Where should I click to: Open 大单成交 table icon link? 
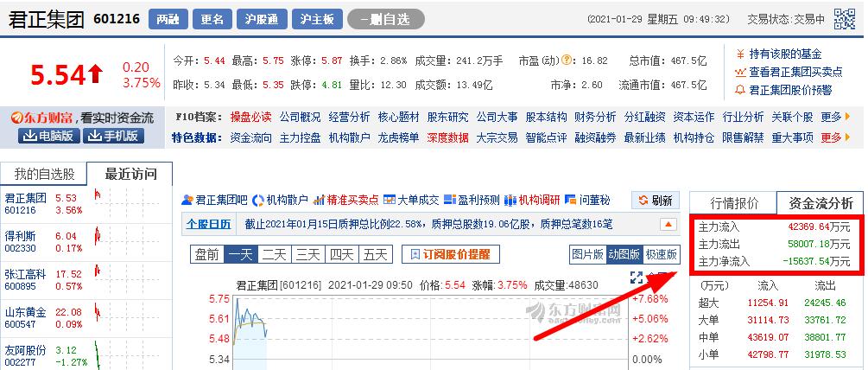(411, 200)
